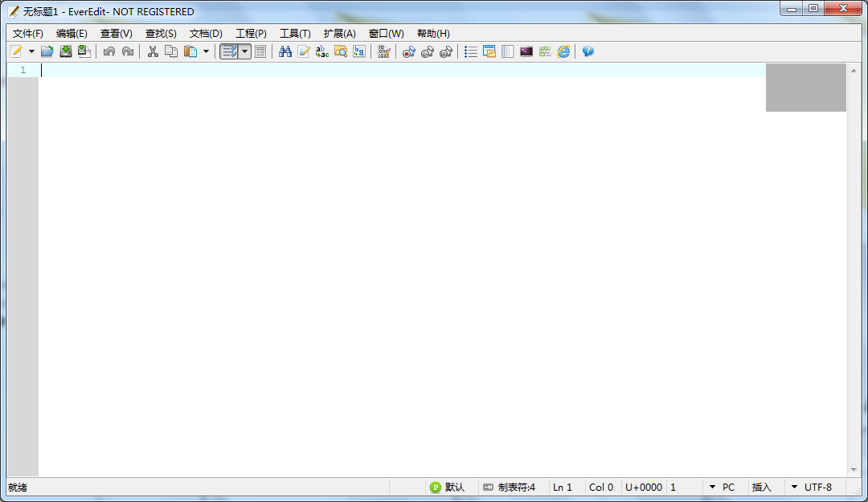This screenshot has height=502, width=868.
Task: Toggle the word wrap button
Action: coord(229,51)
